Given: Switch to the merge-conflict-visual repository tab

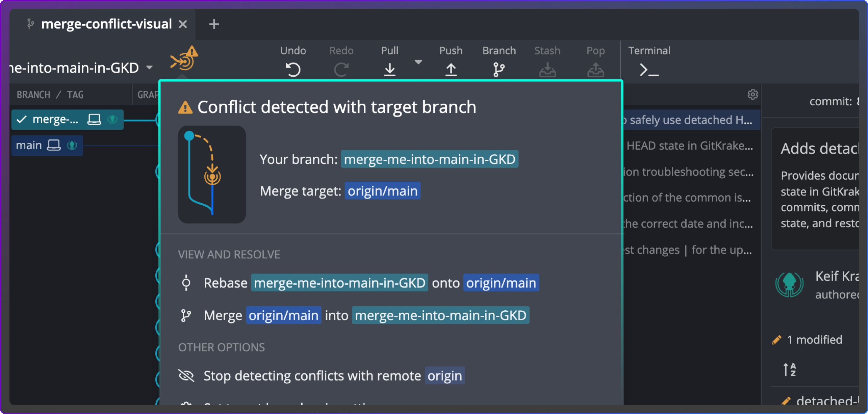Looking at the screenshot, I should [106, 24].
